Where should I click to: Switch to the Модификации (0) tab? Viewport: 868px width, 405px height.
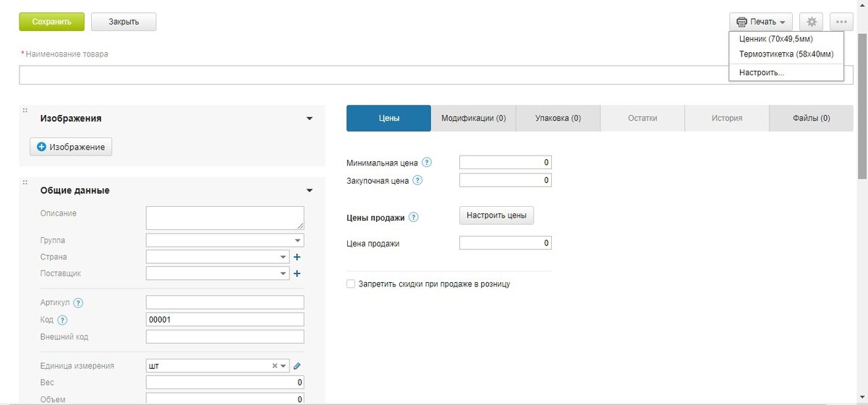pos(473,119)
